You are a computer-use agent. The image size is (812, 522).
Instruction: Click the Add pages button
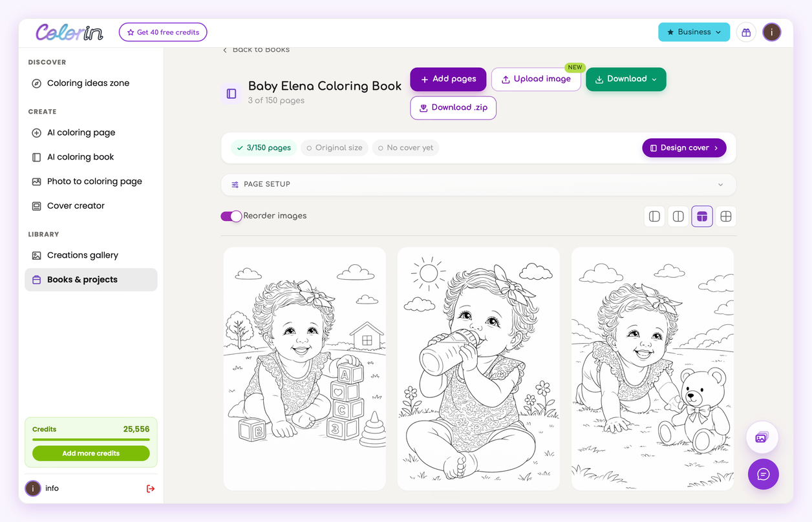448,79
